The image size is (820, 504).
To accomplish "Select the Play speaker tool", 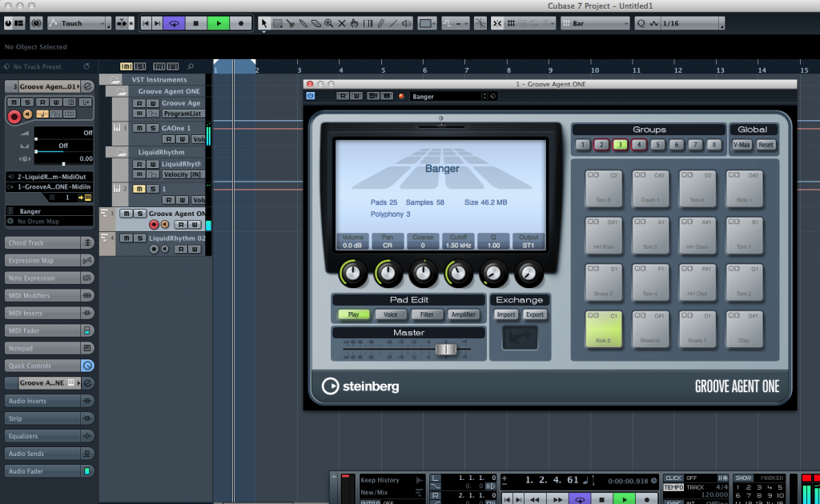I will click(x=406, y=23).
